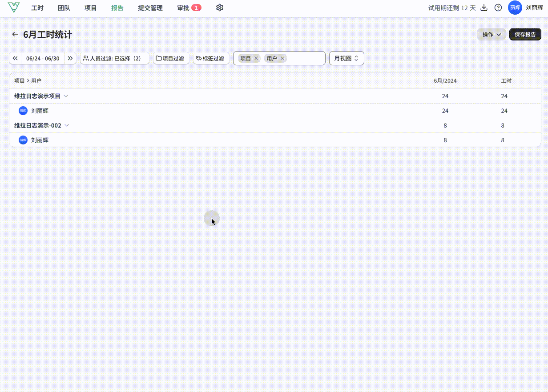
Task: Click 维拉日志演示项目 row name
Action: coord(37,96)
